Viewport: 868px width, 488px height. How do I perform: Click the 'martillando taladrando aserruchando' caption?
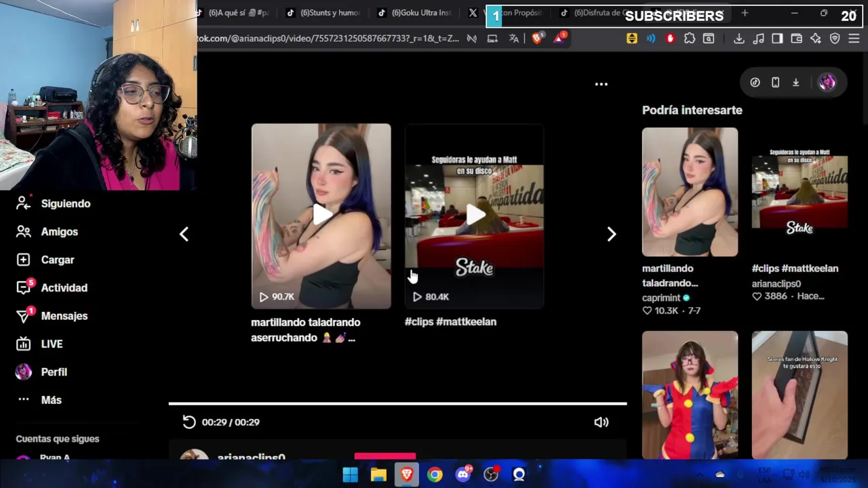(305, 330)
